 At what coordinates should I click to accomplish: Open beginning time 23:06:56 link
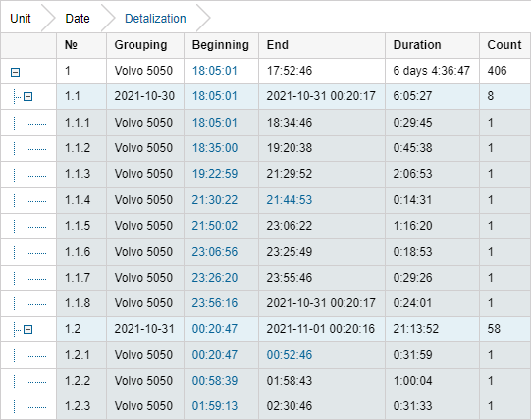click(x=215, y=252)
